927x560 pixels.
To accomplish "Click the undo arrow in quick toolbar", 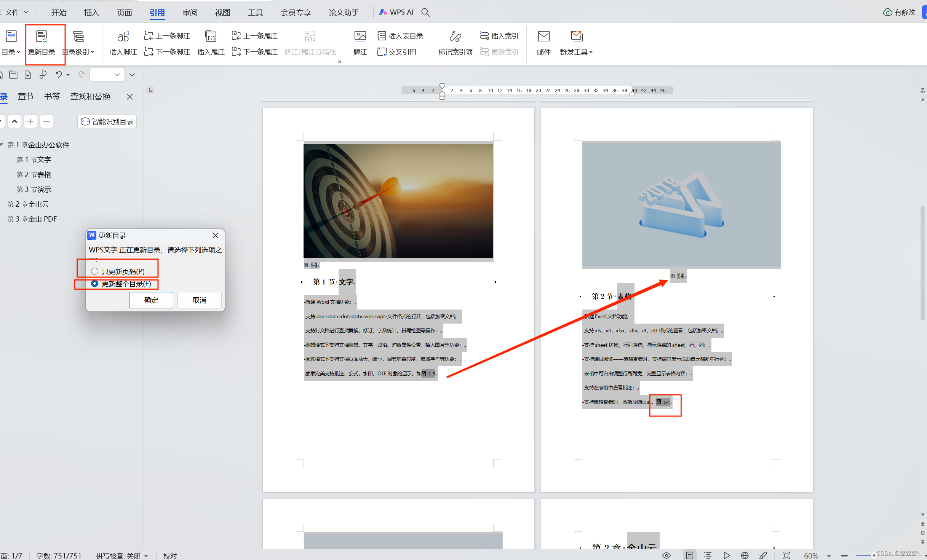I will click(59, 75).
